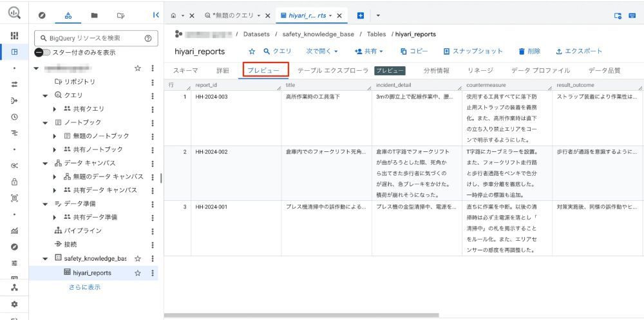
Task: Collapse the クエリ tree node
Action: coord(45,96)
